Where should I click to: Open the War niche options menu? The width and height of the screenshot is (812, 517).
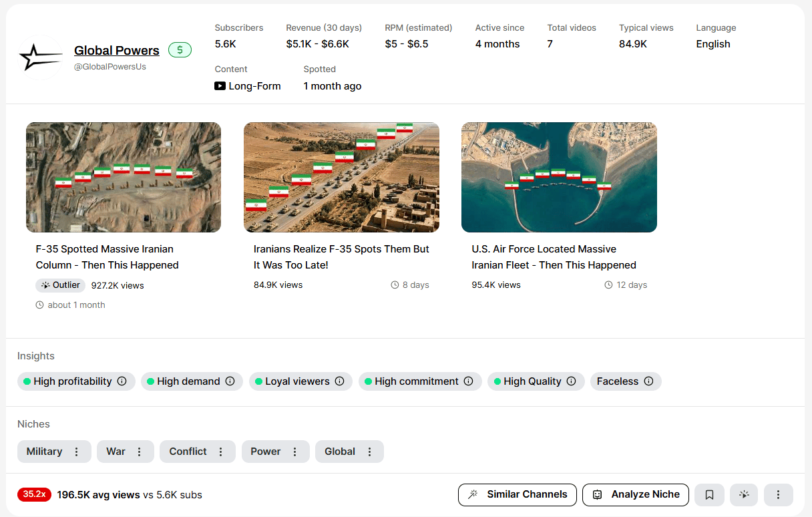(140, 452)
